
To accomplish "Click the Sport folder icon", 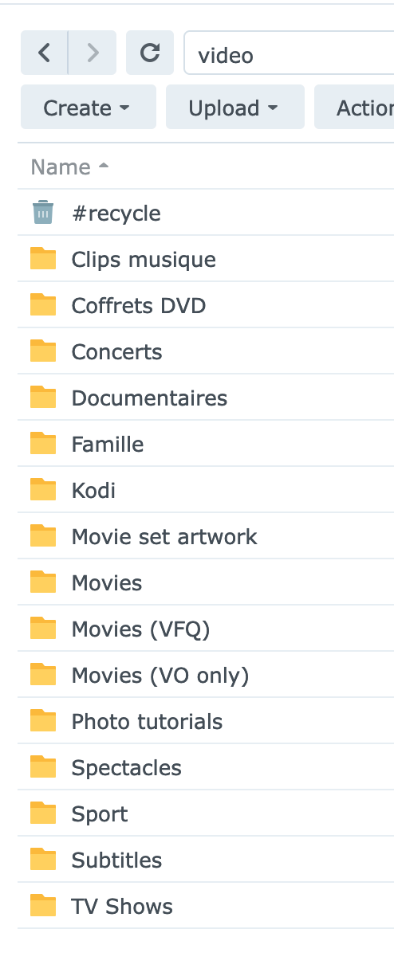I will click(43, 813).
